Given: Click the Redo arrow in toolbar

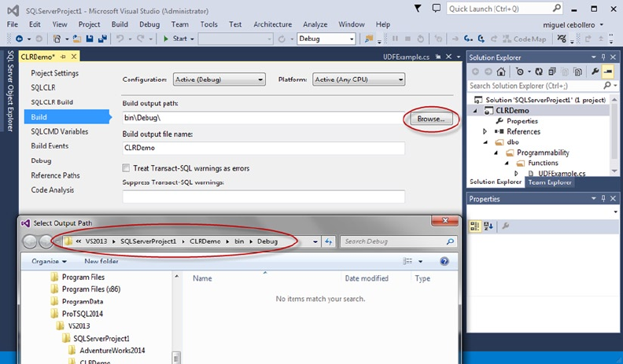Looking at the screenshot, I should [140, 39].
